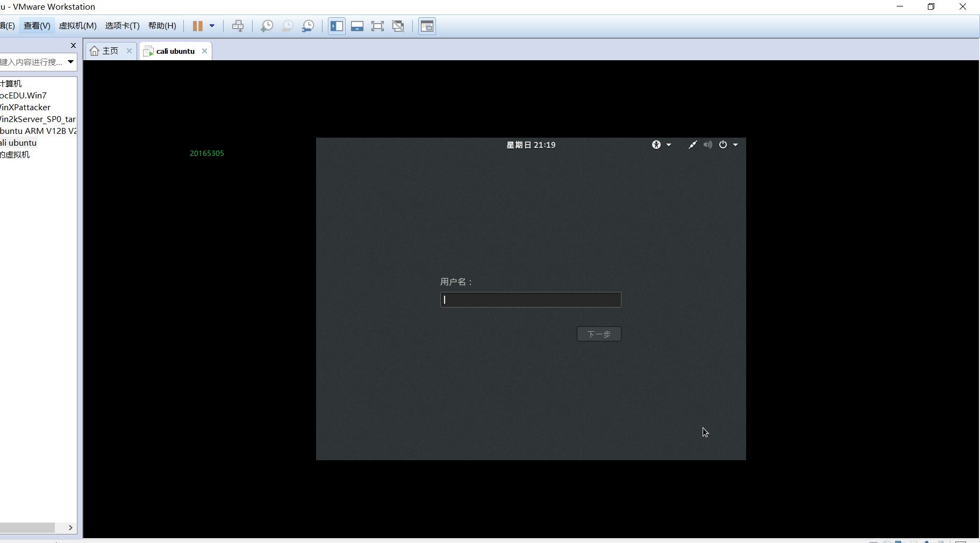
Task: Click the guest power icon
Action: pyautogui.click(x=723, y=145)
